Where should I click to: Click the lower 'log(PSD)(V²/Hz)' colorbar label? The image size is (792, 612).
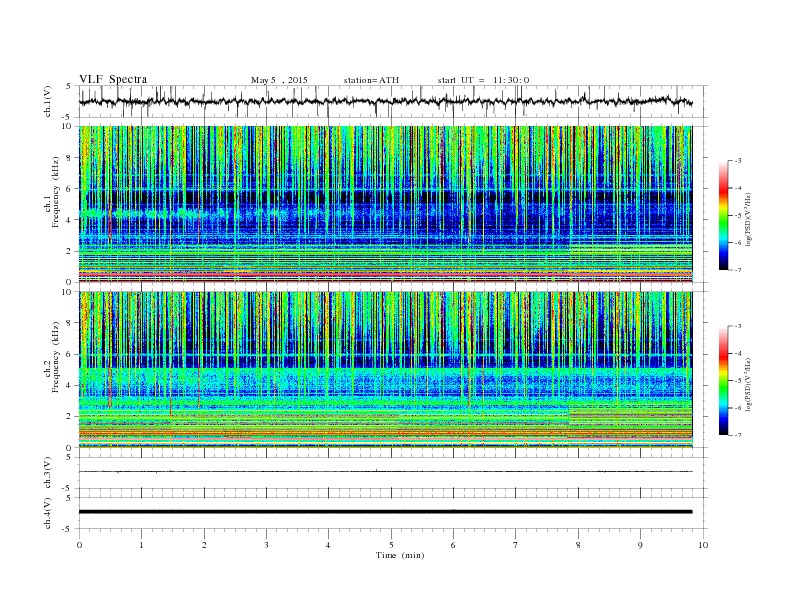749,384
